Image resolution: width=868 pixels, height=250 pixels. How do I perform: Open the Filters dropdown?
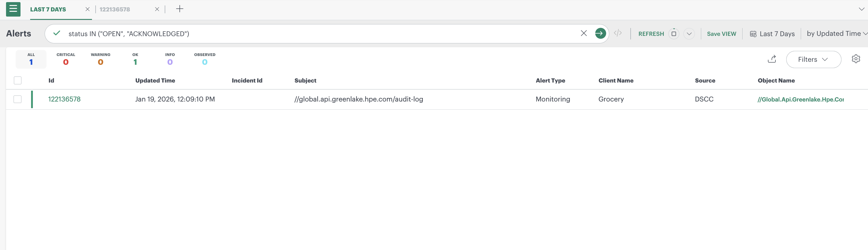813,59
